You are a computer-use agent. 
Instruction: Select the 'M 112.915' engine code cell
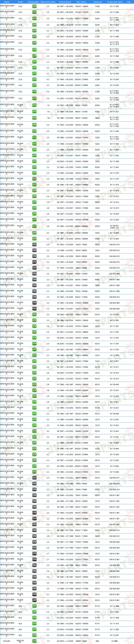114,208
